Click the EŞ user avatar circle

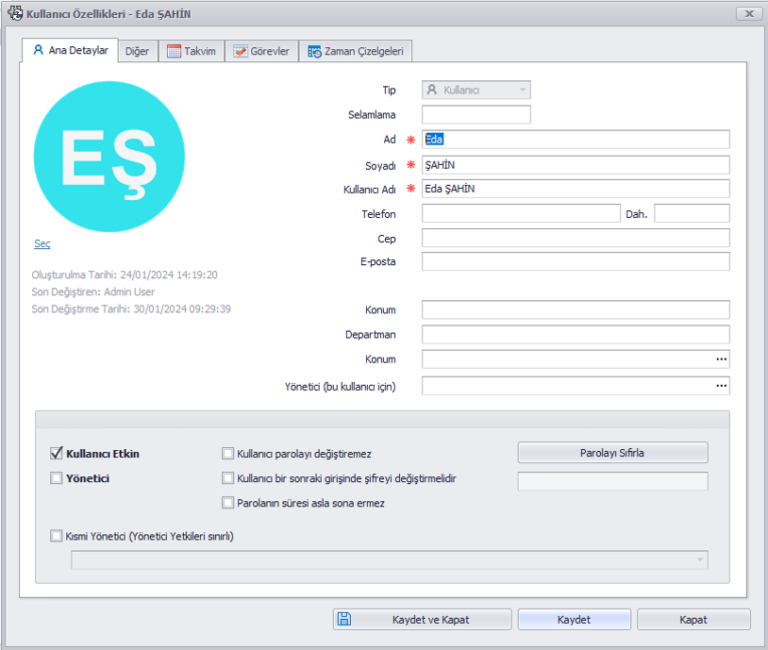point(109,157)
